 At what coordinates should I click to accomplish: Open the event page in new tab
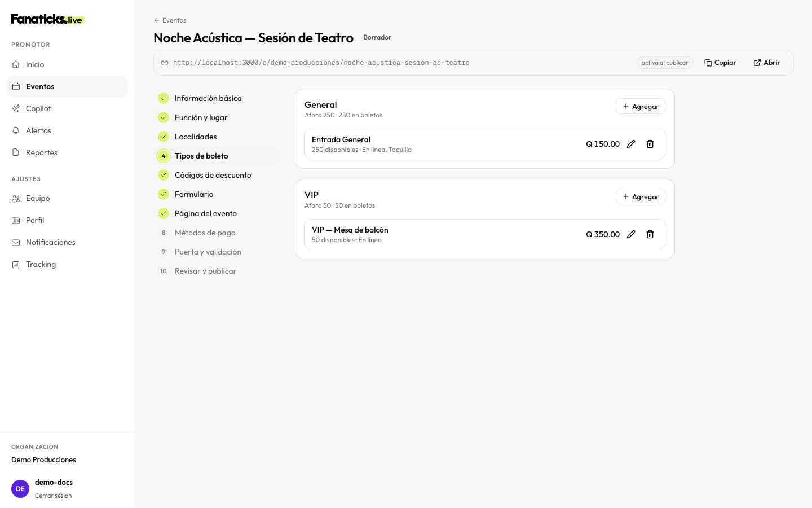point(767,63)
